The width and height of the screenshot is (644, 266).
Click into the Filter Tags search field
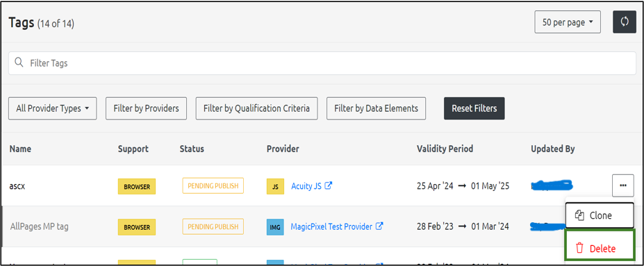(322, 63)
